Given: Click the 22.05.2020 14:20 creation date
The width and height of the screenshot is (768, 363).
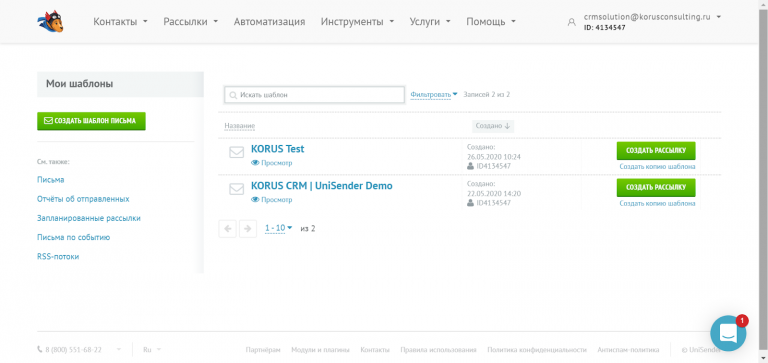Looking at the screenshot, I should click(494, 194).
